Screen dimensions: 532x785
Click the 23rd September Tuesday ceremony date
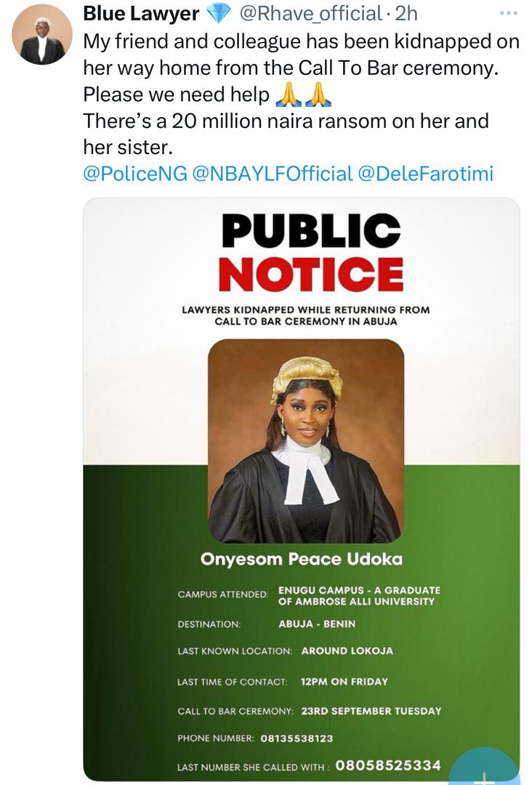pos(371,710)
